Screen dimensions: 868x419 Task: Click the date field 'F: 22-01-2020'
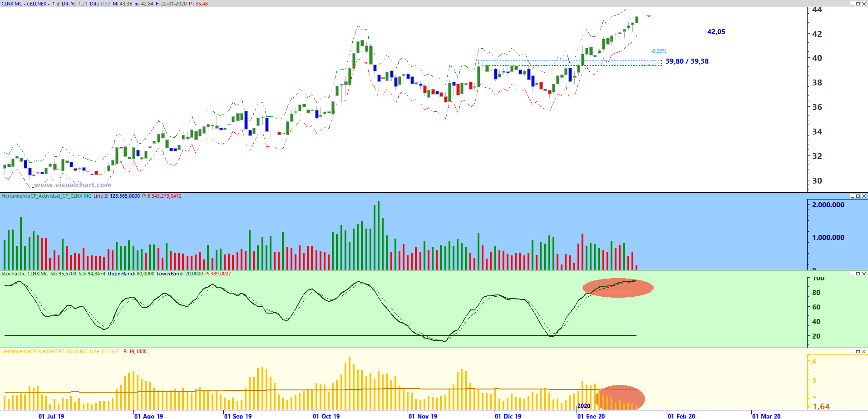click(171, 4)
